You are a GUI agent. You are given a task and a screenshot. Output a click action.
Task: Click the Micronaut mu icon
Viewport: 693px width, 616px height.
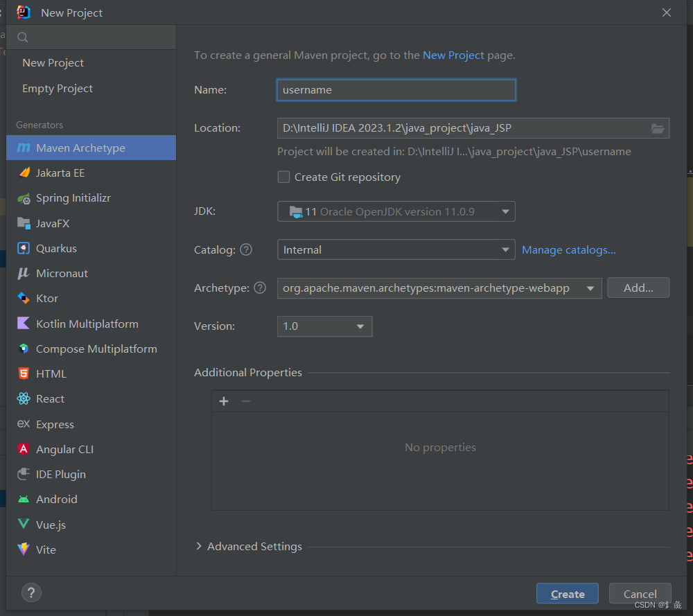point(23,273)
